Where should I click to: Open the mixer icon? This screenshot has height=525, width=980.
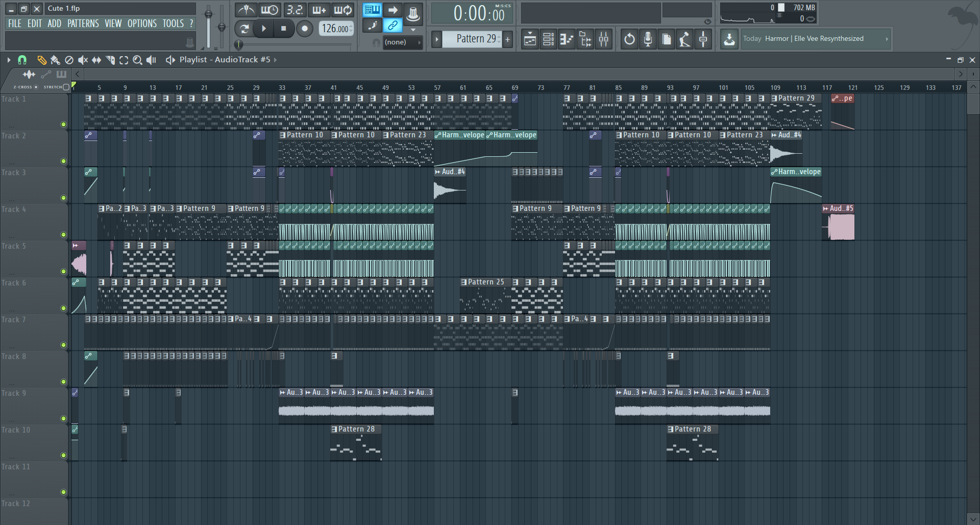click(603, 39)
